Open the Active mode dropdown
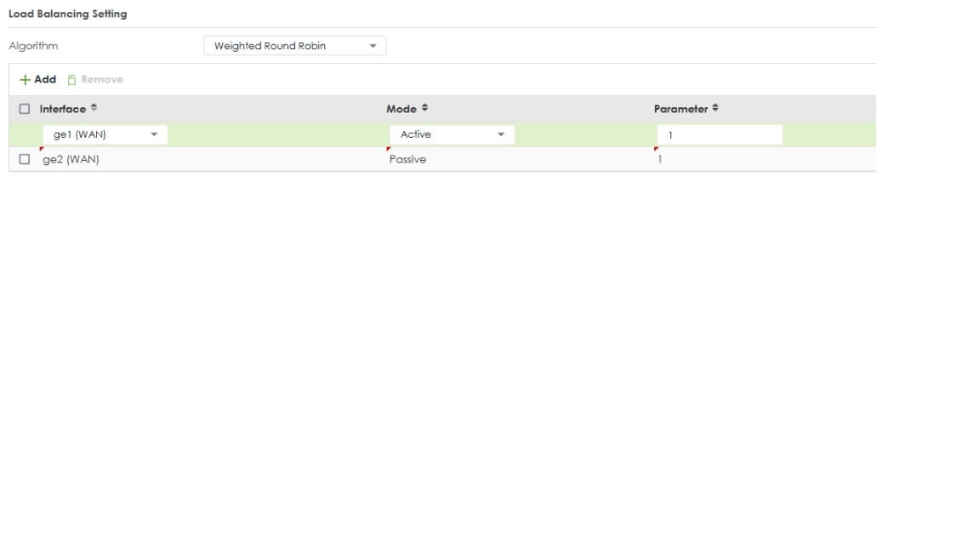Viewport: 980px width, 551px height. pos(452,134)
